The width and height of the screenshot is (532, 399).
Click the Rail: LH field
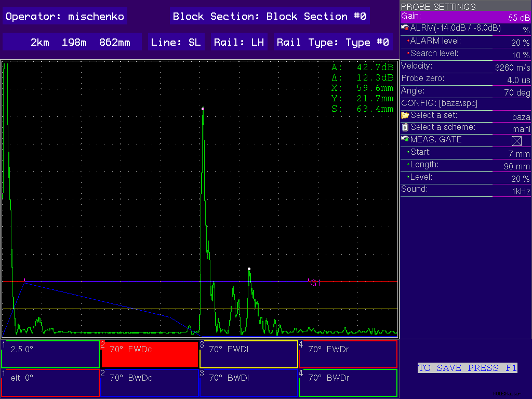(239, 42)
